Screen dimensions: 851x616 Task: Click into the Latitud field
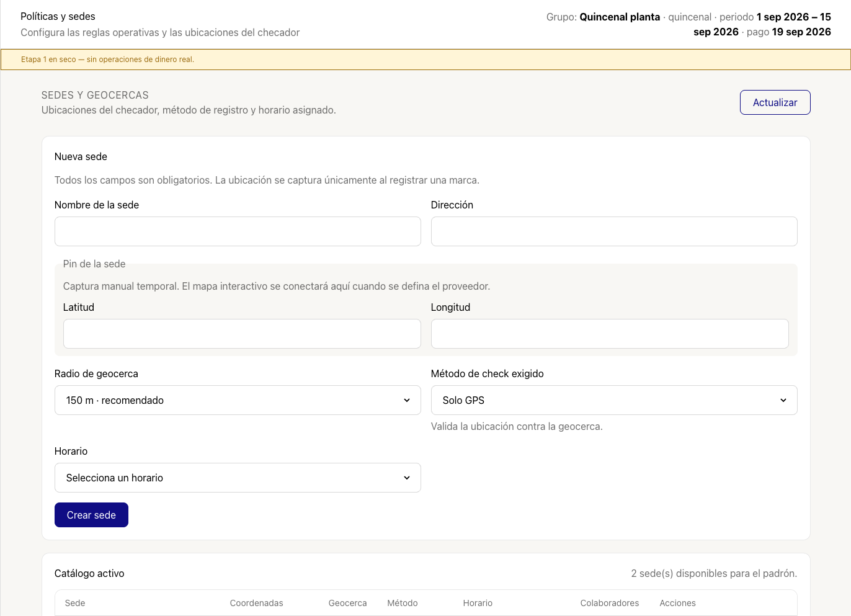click(x=242, y=334)
